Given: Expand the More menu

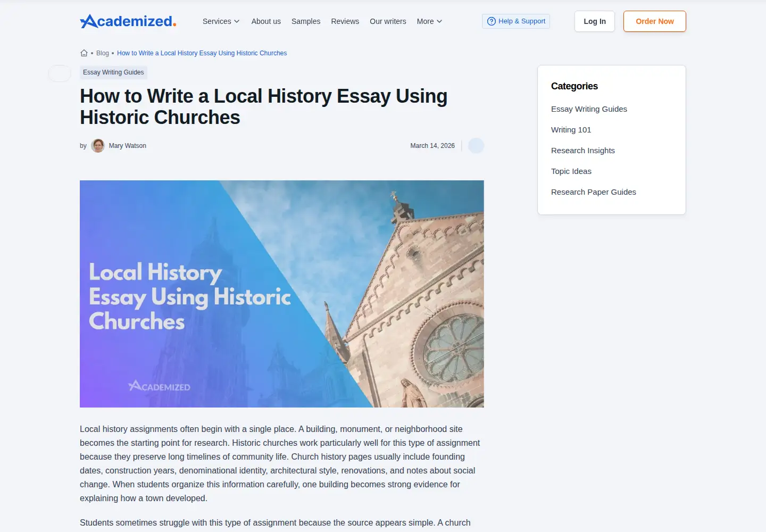Looking at the screenshot, I should tap(429, 21).
